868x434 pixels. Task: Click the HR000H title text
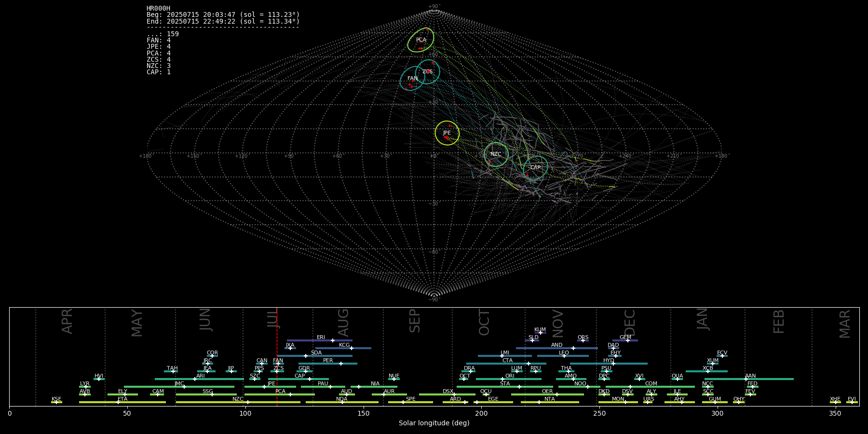click(159, 9)
